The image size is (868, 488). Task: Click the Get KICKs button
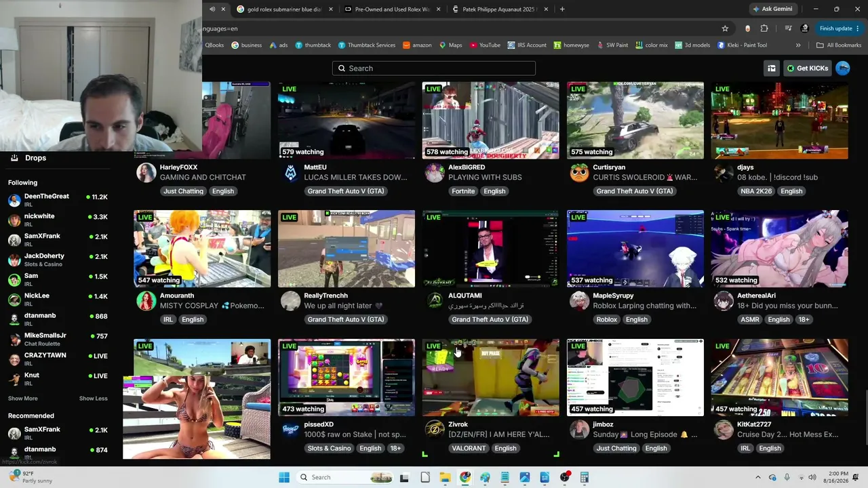pyautogui.click(x=808, y=68)
